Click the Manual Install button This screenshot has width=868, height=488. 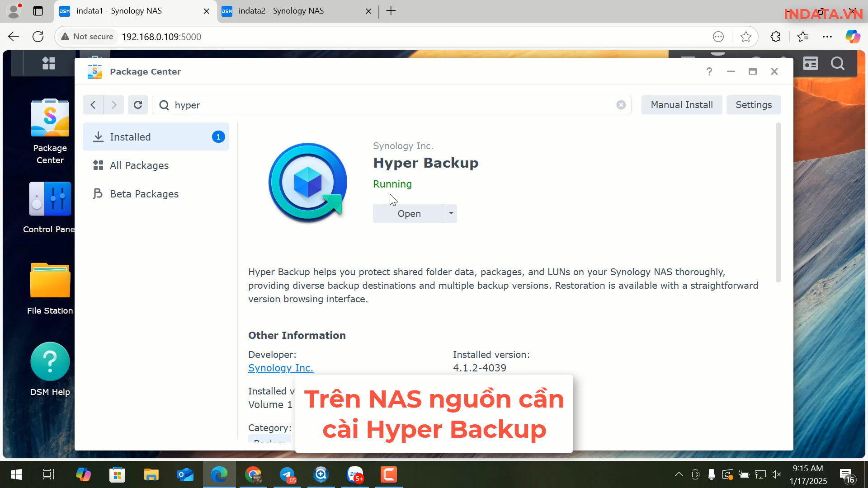pyautogui.click(x=682, y=105)
